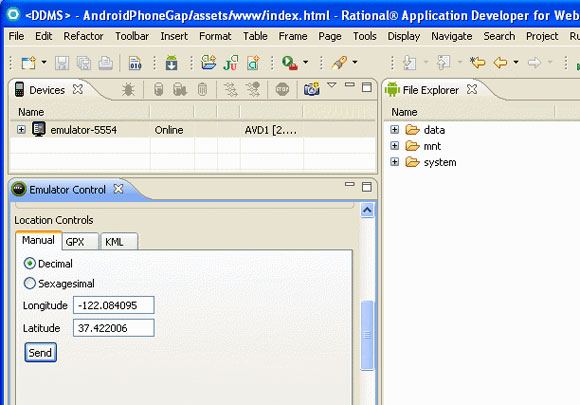
Task: Select the Decimal radio button
Action: point(30,263)
